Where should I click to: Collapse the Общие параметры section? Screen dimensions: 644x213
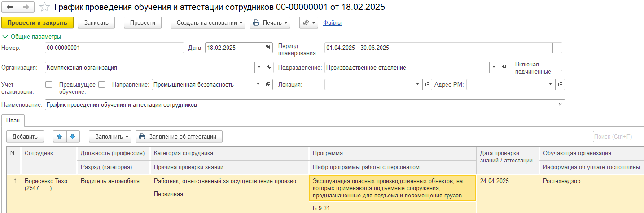click(31, 37)
